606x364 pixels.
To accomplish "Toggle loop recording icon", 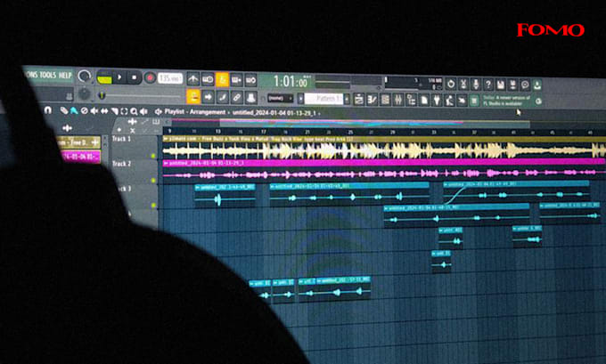I will (x=250, y=81).
